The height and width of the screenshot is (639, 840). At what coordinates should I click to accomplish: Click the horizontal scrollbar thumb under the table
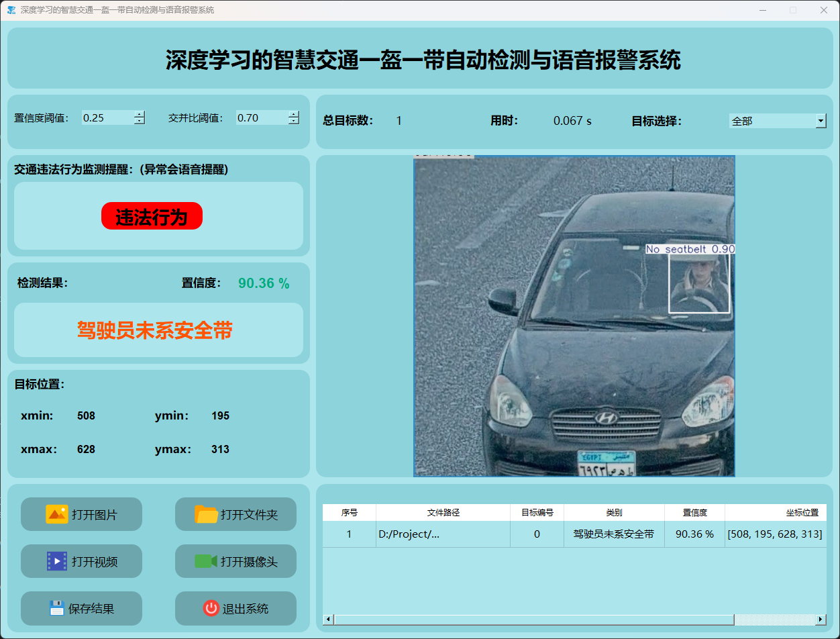tap(534, 619)
